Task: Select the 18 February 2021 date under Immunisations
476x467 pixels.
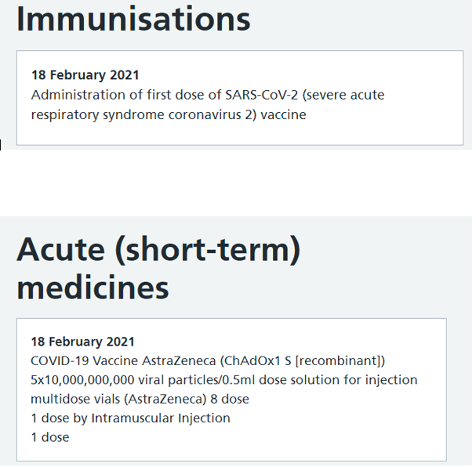Action: pyautogui.click(x=85, y=75)
